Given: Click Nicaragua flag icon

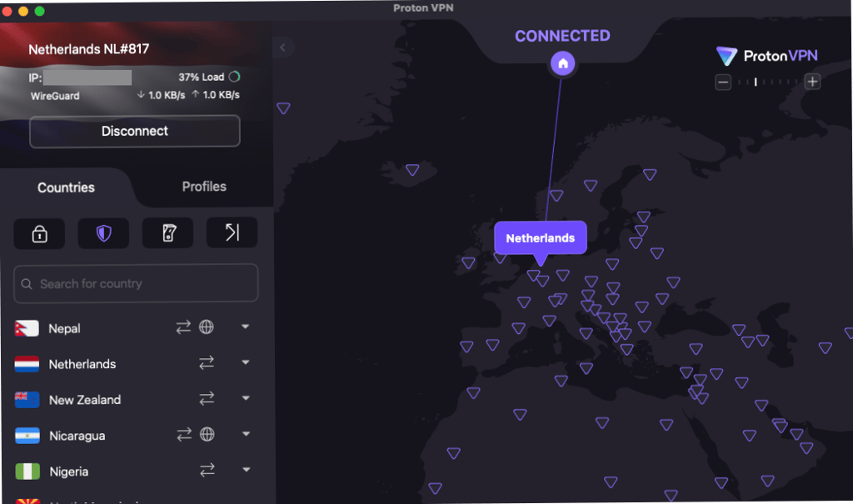Looking at the screenshot, I should point(27,436).
